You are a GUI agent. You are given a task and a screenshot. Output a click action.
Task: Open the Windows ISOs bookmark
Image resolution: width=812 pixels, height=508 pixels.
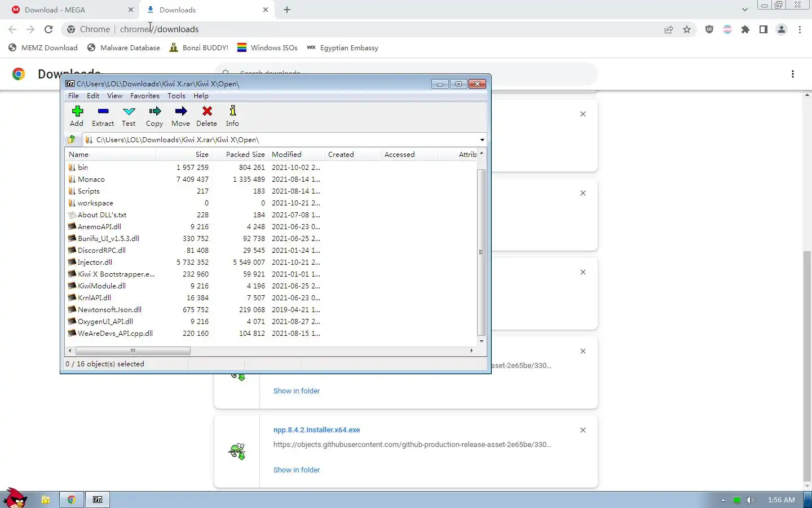point(267,48)
